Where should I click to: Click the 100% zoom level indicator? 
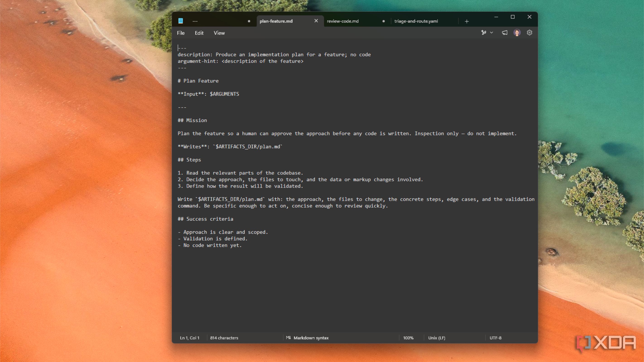[x=408, y=338]
